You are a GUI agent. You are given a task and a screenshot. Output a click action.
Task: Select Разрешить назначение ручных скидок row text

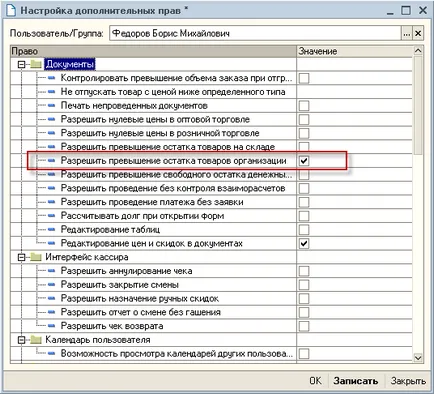[x=140, y=299]
